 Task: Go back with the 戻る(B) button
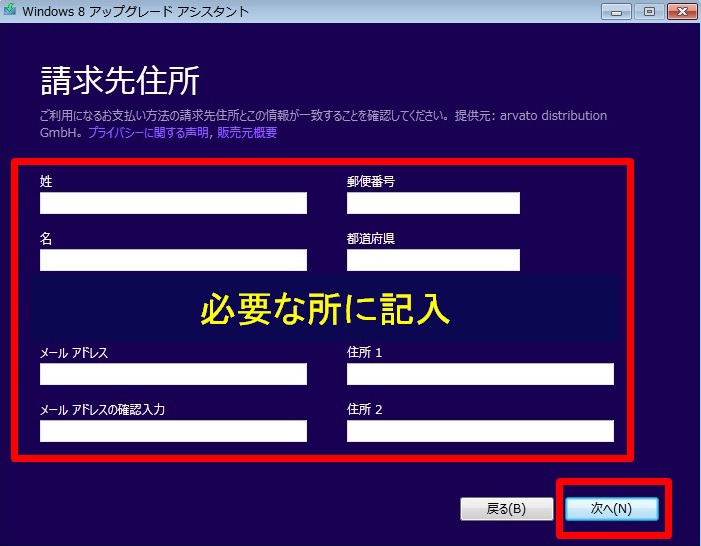(507, 509)
